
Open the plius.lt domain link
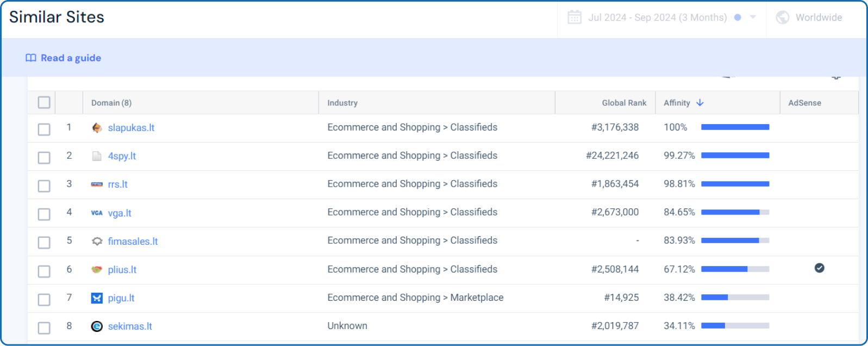tap(122, 270)
